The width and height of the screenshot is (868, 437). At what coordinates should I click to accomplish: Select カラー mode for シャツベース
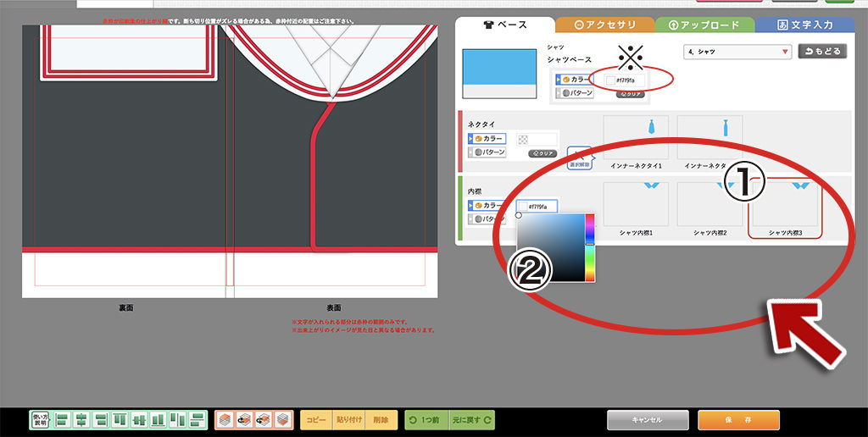point(575,80)
